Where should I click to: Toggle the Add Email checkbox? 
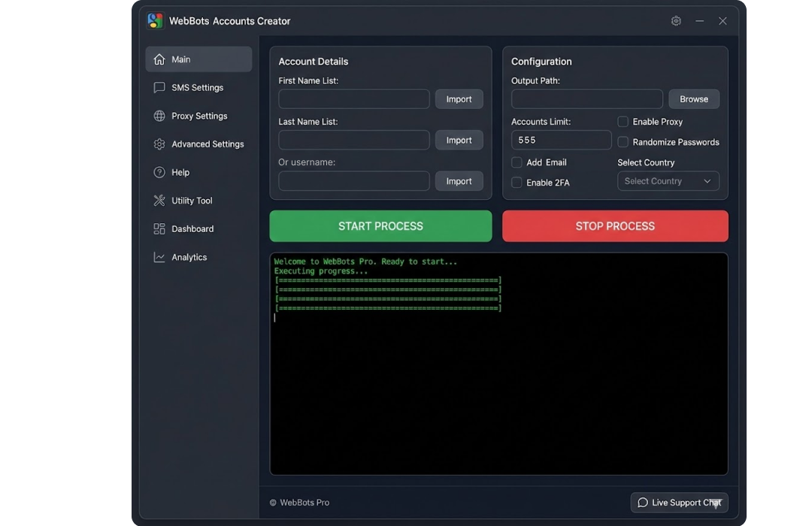517,162
